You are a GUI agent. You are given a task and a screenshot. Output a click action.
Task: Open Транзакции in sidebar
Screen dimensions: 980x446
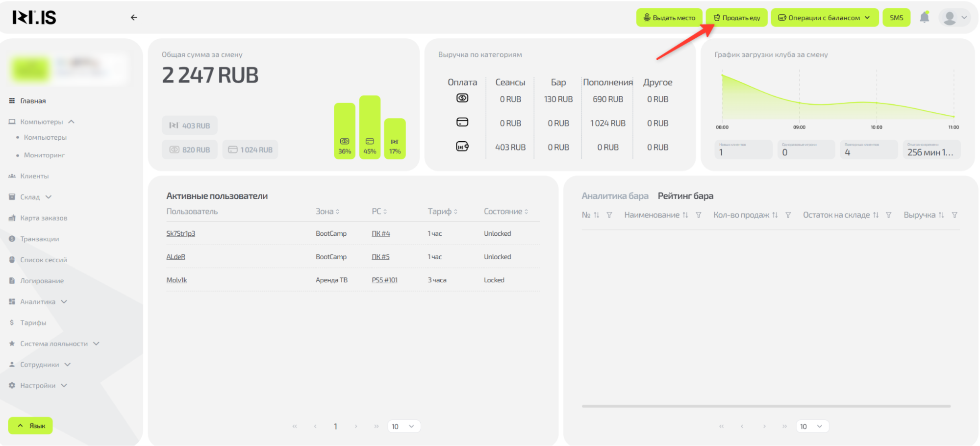click(39, 239)
